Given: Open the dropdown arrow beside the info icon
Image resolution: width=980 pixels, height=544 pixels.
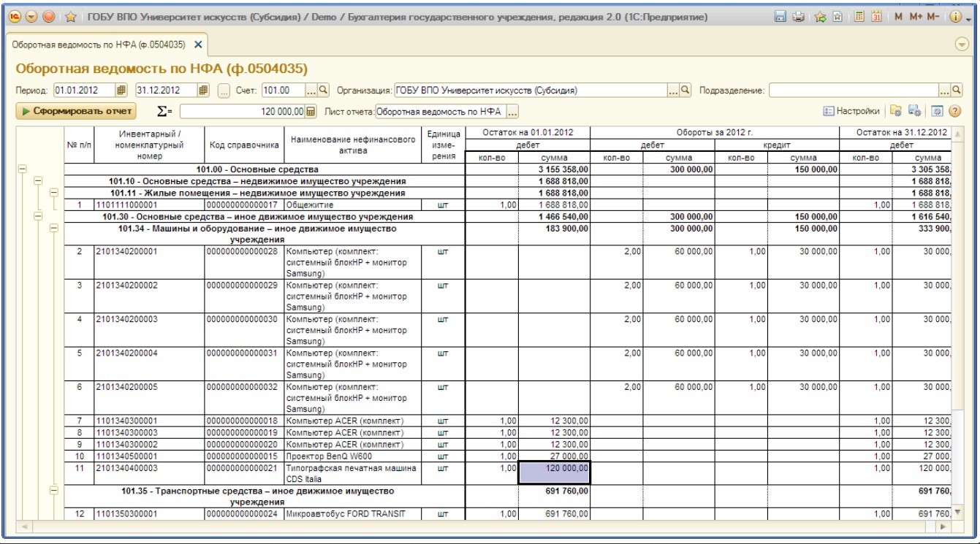Looking at the screenshot, I should 968,18.
